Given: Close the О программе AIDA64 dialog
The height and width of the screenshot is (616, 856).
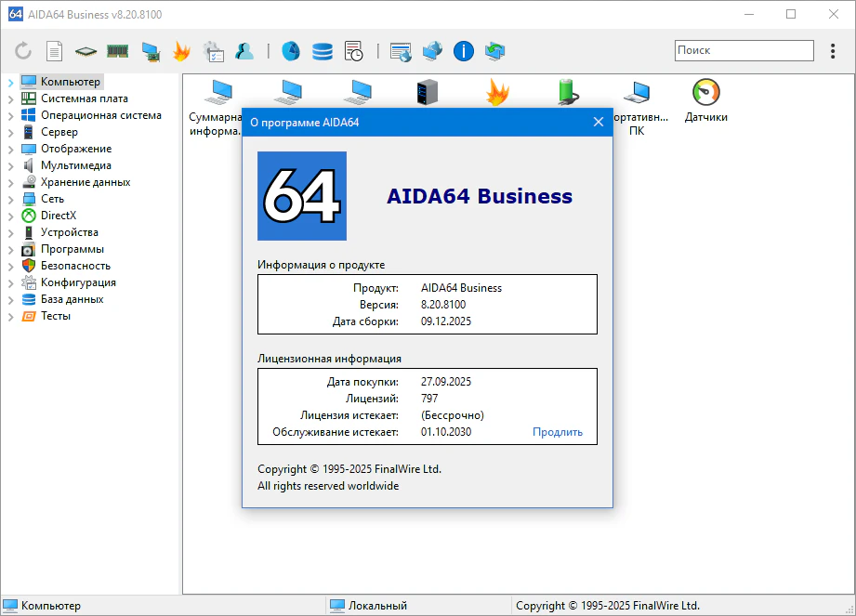Looking at the screenshot, I should 598,122.
